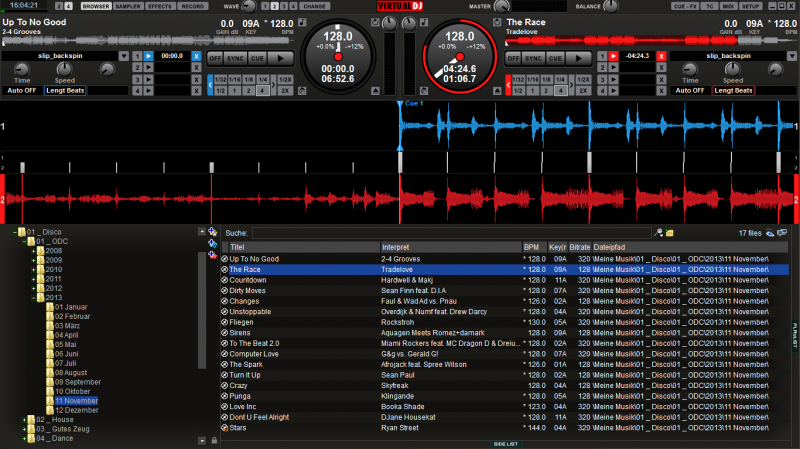Image resolution: width=800 pixels, height=449 pixels.
Task: Click the lock icon under folder tree
Action: pos(214,440)
